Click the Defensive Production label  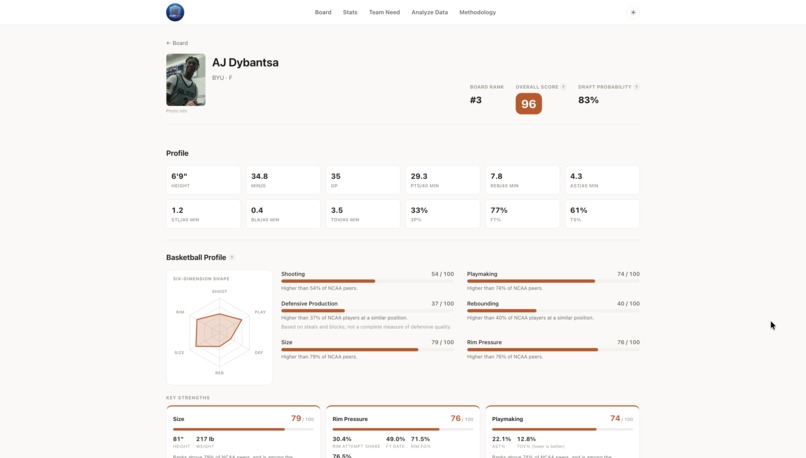click(309, 304)
